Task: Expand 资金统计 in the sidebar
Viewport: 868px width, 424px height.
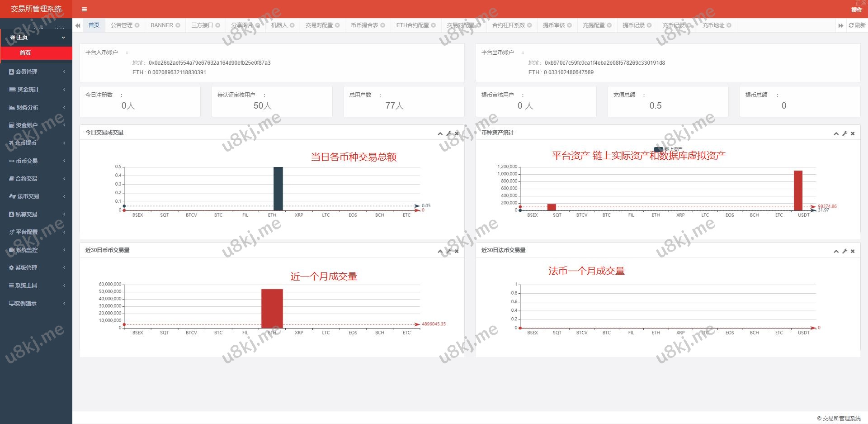Action: [36, 90]
